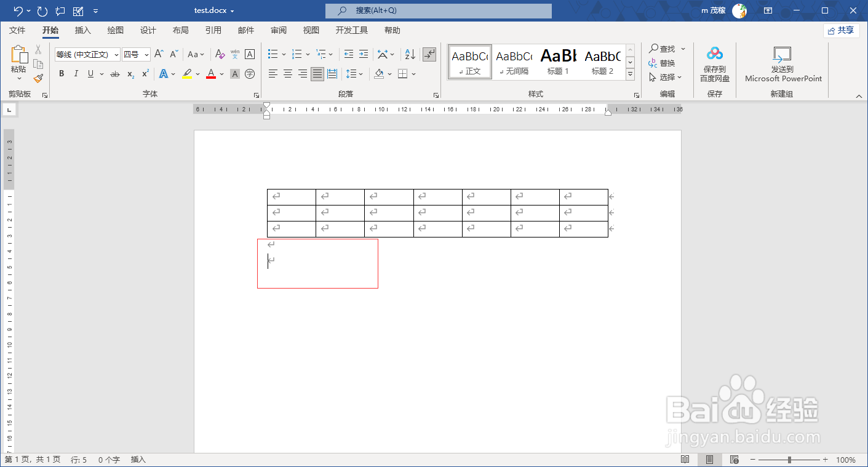Click the 共享 button
Image resolution: width=868 pixels, height=467 pixels.
842,30
